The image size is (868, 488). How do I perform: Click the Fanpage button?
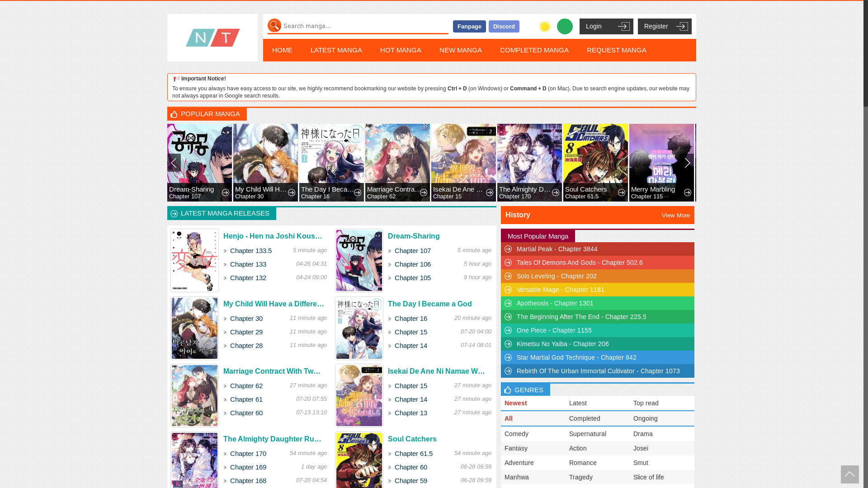469,26
